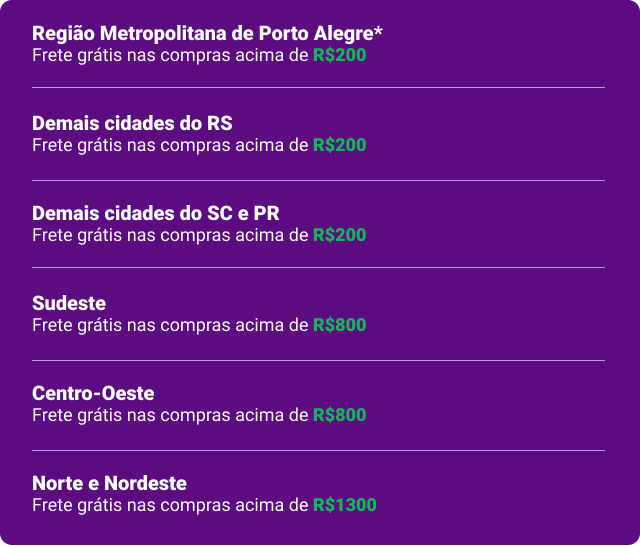The image size is (640, 546).
Task: Click the green R$200 under Porto Alegre
Action: (x=340, y=55)
